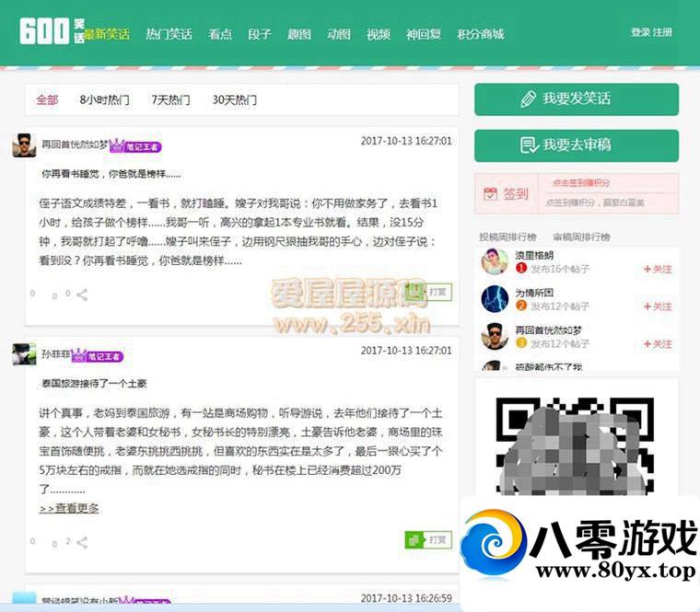Image resolution: width=700 pixels, height=612 pixels.
Task: Switch to 审稿周排行榜 tab
Action: tap(581, 237)
